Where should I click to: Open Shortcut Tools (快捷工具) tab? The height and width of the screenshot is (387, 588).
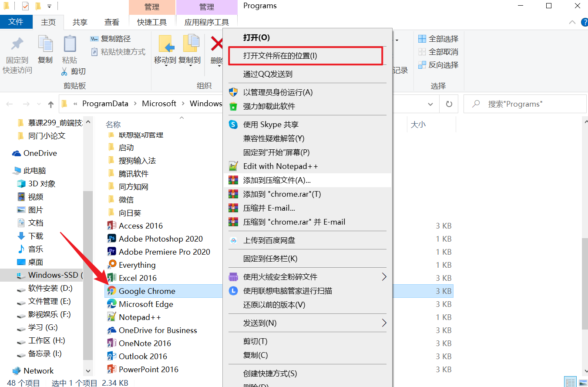pyautogui.click(x=152, y=22)
